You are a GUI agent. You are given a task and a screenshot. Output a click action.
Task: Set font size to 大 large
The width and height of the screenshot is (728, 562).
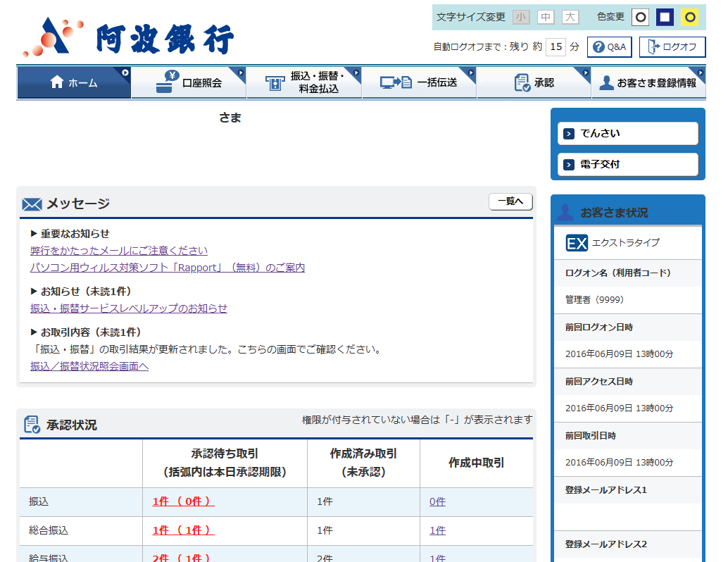(570, 17)
